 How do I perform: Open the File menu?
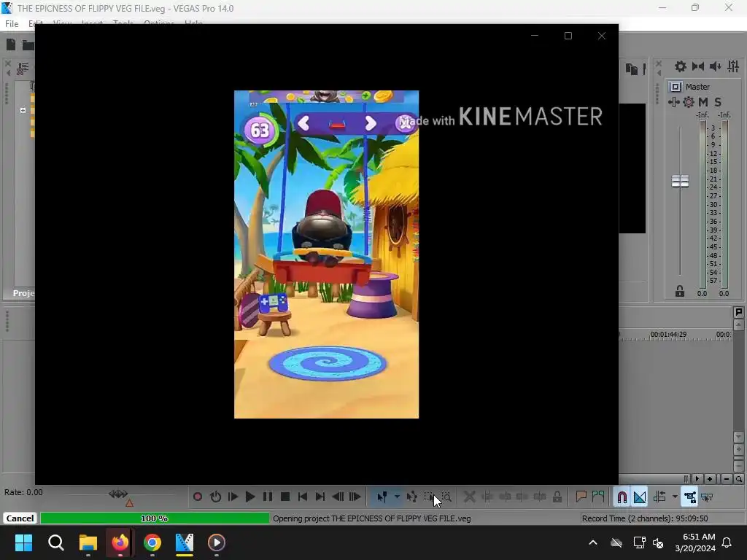click(x=12, y=23)
